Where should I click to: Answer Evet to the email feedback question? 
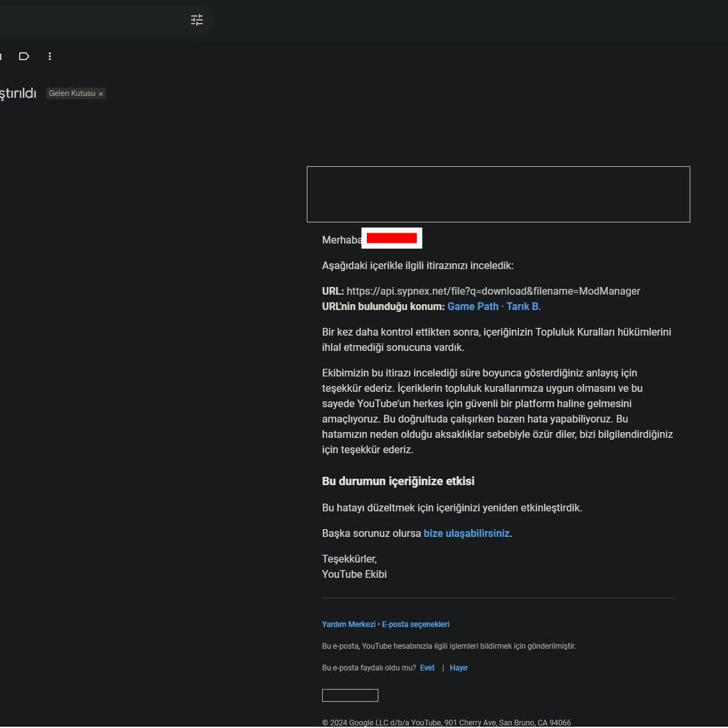click(x=427, y=668)
